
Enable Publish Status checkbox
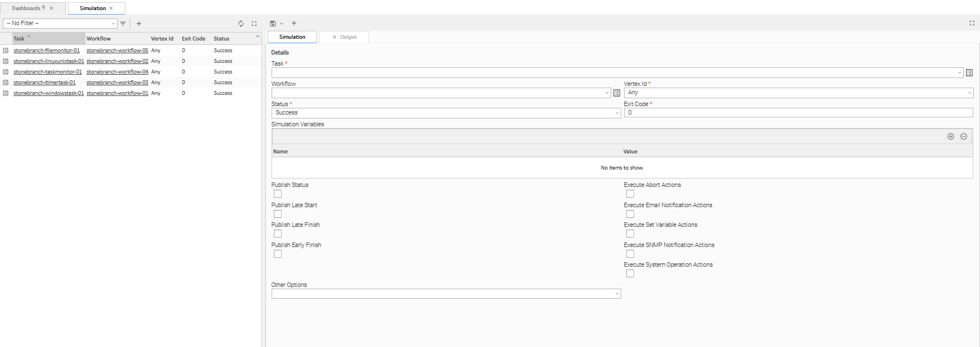[278, 194]
